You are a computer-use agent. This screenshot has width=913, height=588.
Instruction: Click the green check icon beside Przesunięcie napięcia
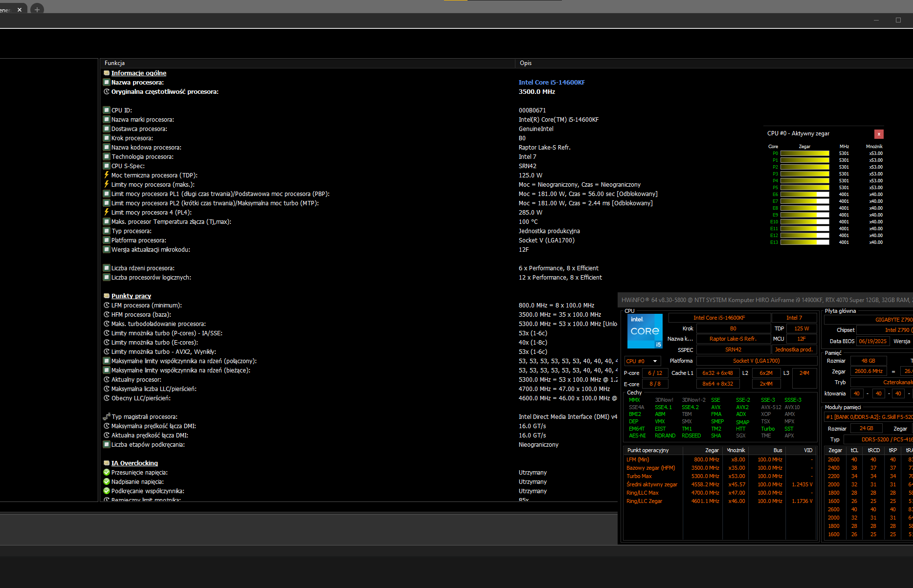click(106, 472)
